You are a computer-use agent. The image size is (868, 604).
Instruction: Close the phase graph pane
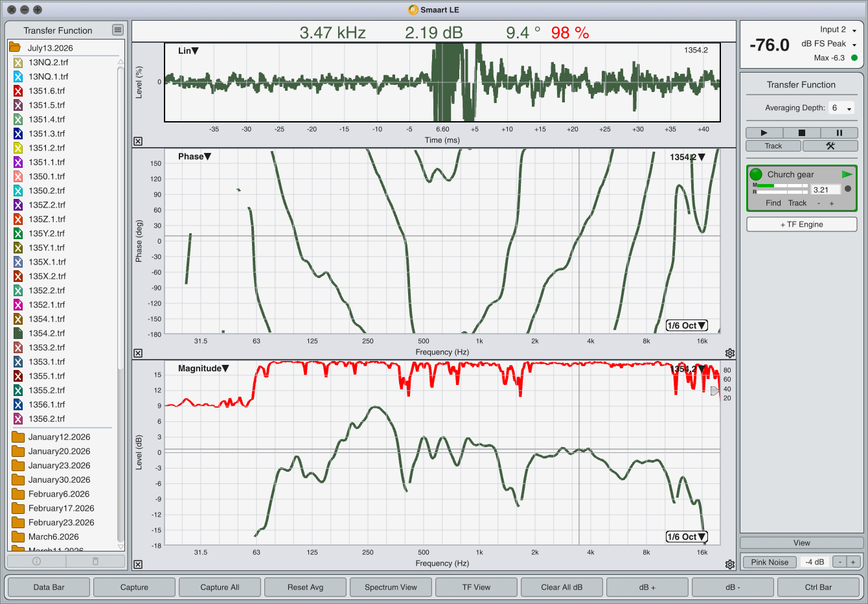[x=138, y=353]
